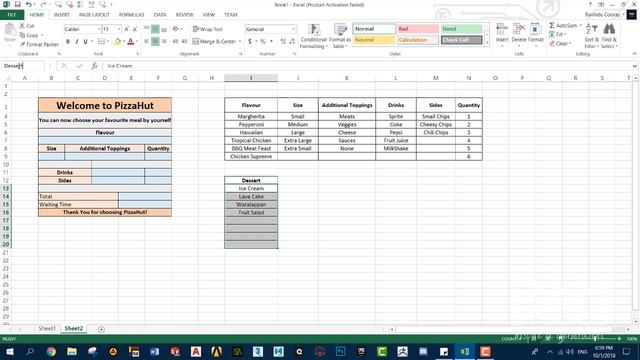Click the Save icon in quick access toolbar
Viewport: 640px width, 360px height.
click(18, 4)
